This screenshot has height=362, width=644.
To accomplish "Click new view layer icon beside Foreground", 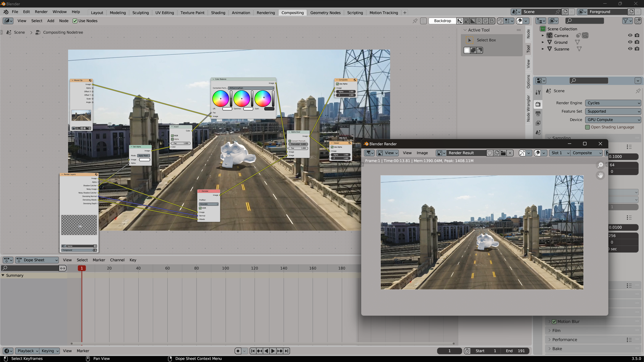I will [x=631, y=12].
